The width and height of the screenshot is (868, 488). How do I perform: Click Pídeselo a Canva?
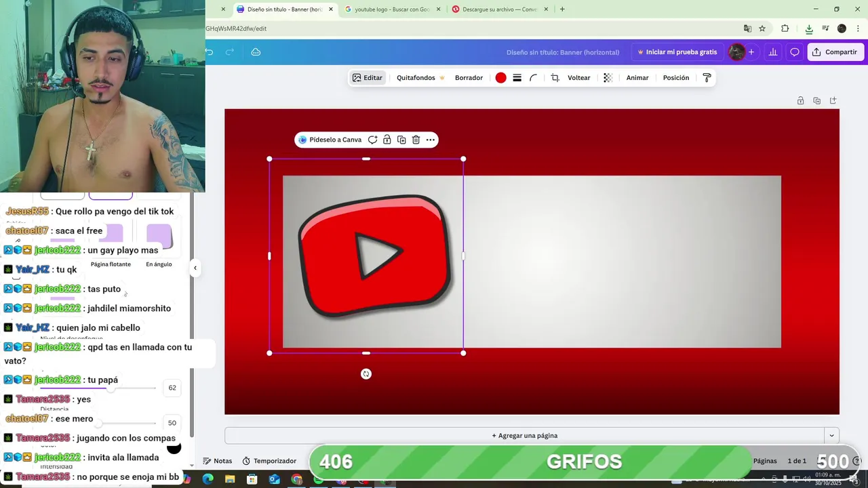pyautogui.click(x=330, y=140)
